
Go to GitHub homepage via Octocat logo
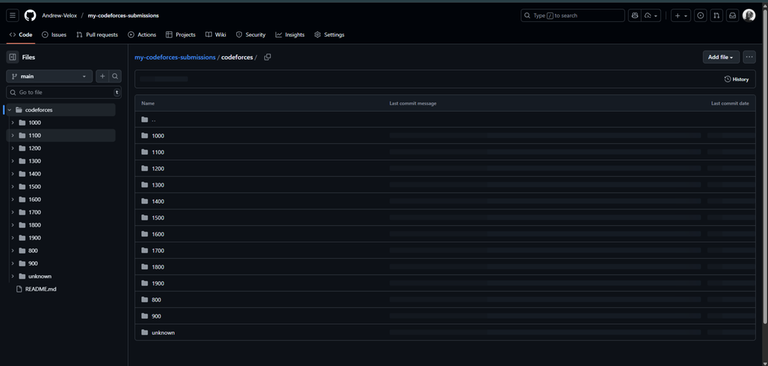coord(30,16)
